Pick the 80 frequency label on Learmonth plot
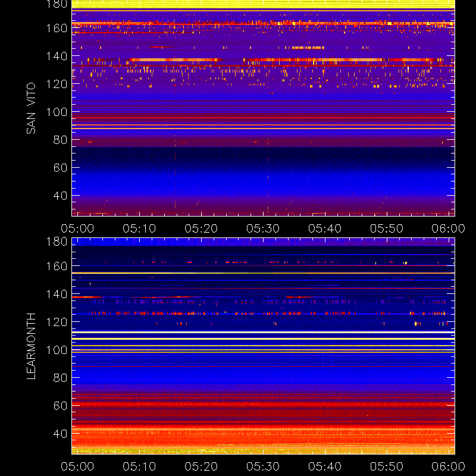This screenshot has width=476, height=476. tap(60, 378)
